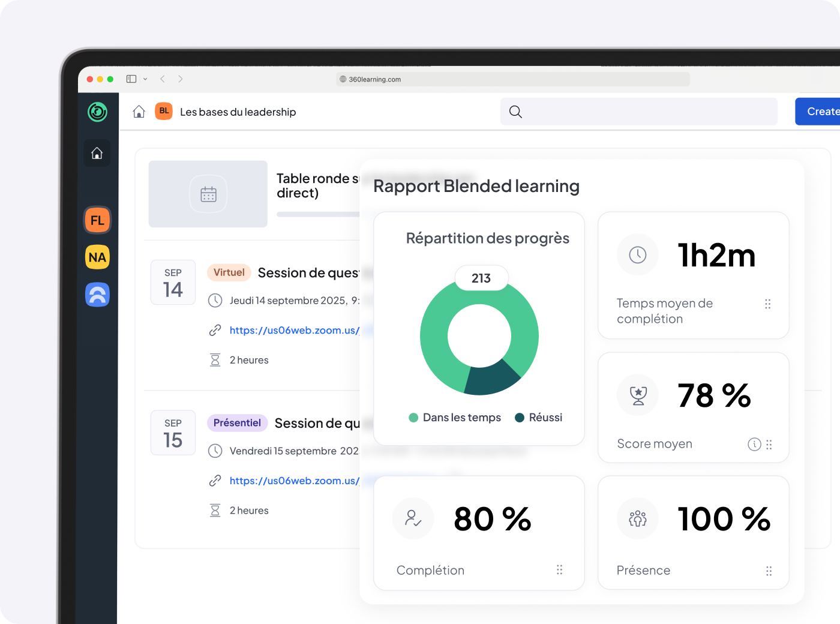Viewport: 840px width, 624px height.
Task: Open the six-dot menu on the Score moyen card
Action: coord(769,445)
